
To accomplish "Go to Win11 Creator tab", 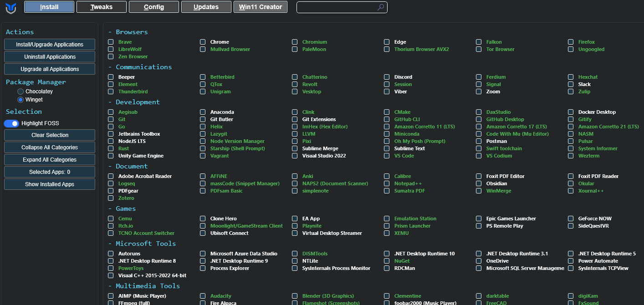I will [261, 7].
